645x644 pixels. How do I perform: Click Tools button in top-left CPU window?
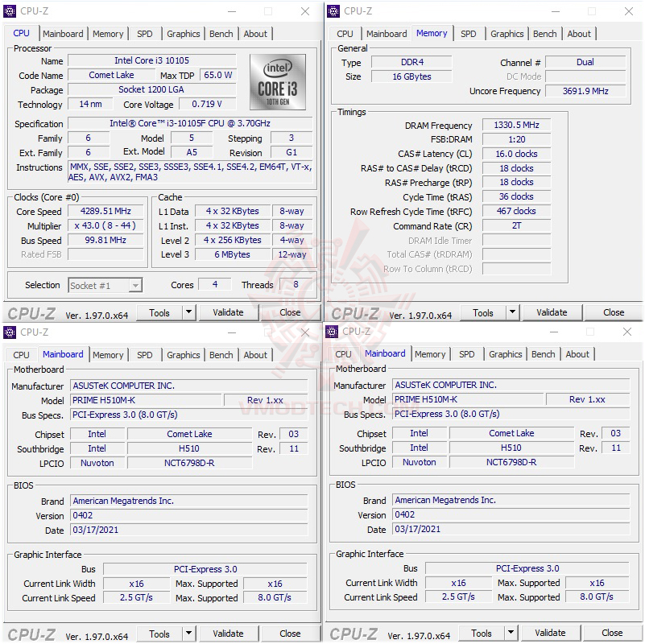point(159,312)
